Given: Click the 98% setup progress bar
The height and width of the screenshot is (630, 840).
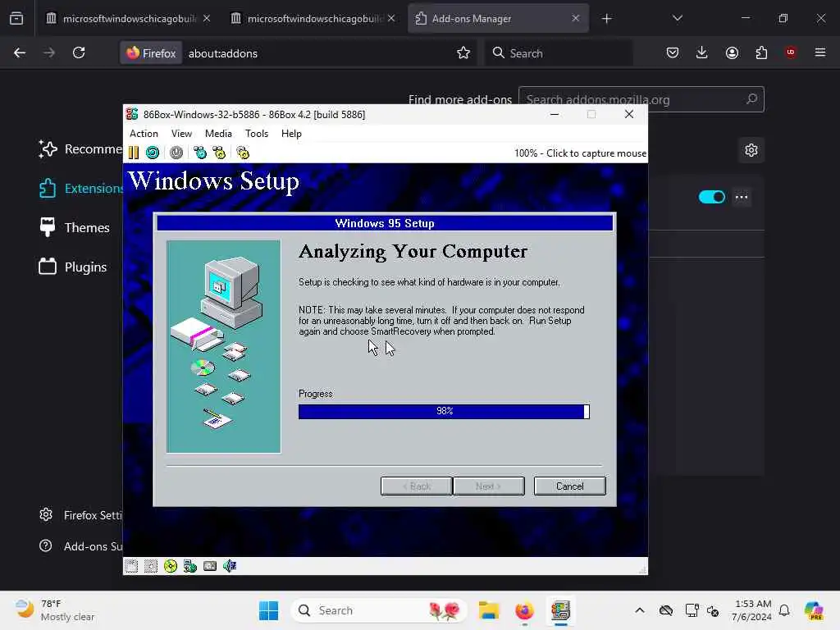Looking at the screenshot, I should (x=444, y=411).
